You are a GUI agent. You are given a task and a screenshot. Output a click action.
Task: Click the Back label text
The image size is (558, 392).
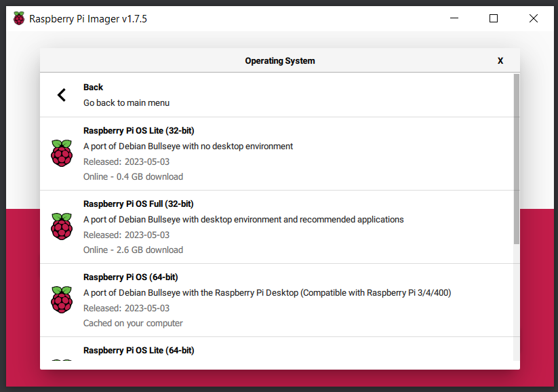coord(94,87)
